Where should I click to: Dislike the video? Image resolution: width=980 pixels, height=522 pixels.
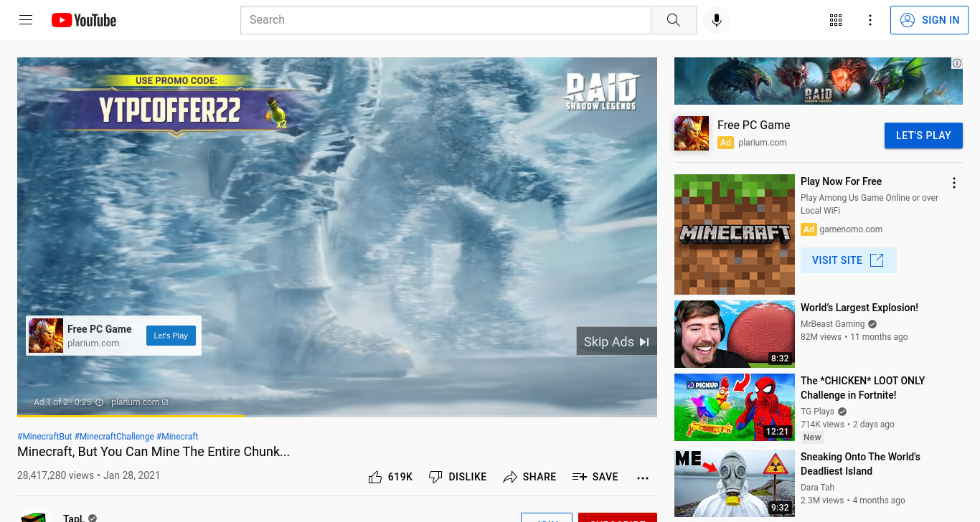pyautogui.click(x=458, y=477)
